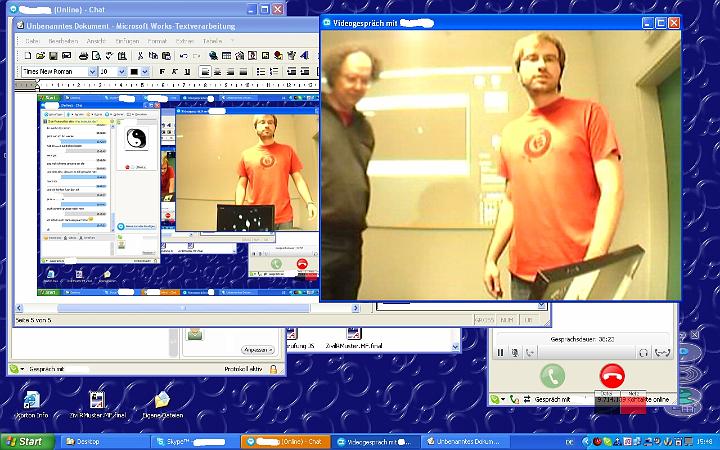720x450 pixels.
Task: Align text right in Works
Action: pos(231,72)
